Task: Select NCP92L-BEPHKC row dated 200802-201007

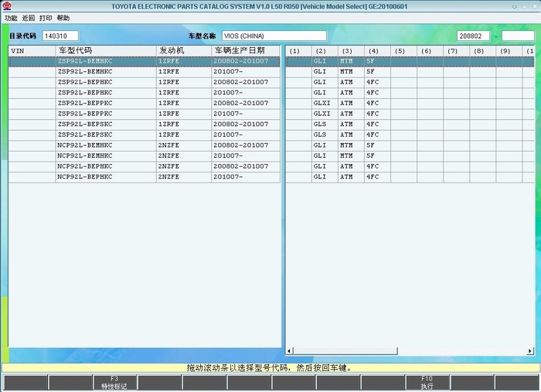Action: click(x=145, y=166)
